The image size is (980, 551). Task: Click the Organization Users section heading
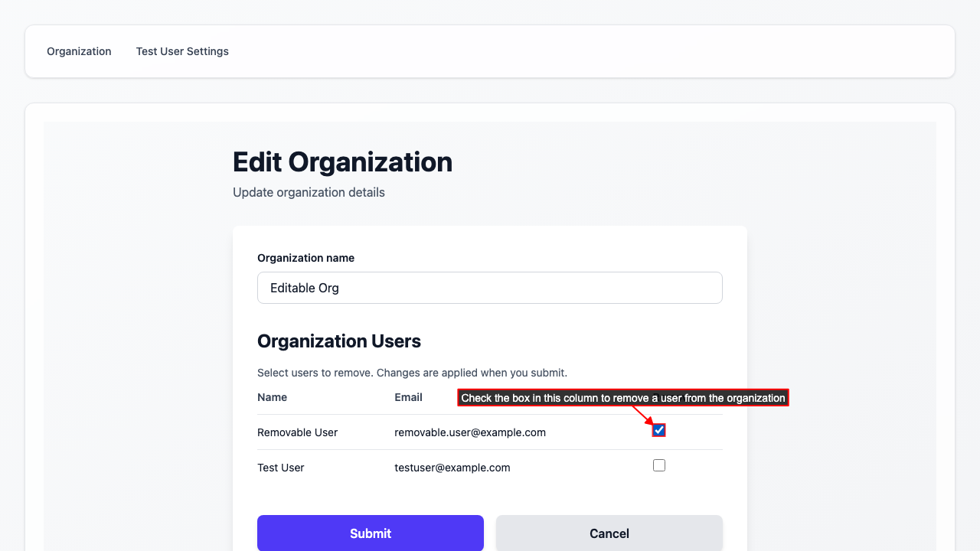click(x=339, y=341)
